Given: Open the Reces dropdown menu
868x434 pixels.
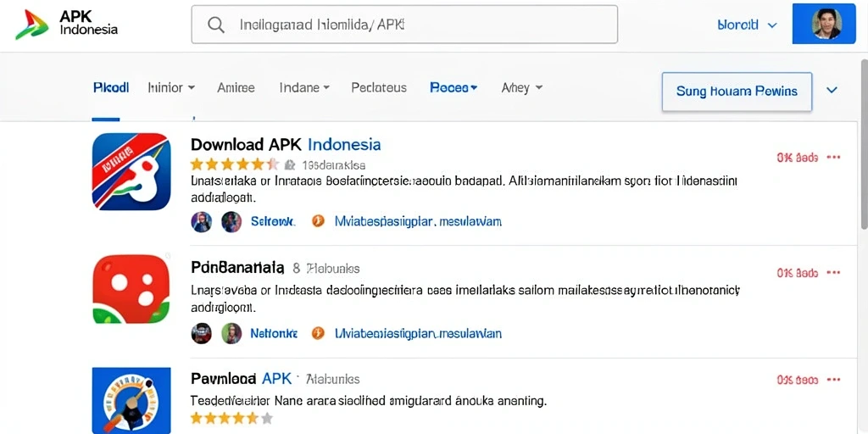Looking at the screenshot, I should (453, 87).
